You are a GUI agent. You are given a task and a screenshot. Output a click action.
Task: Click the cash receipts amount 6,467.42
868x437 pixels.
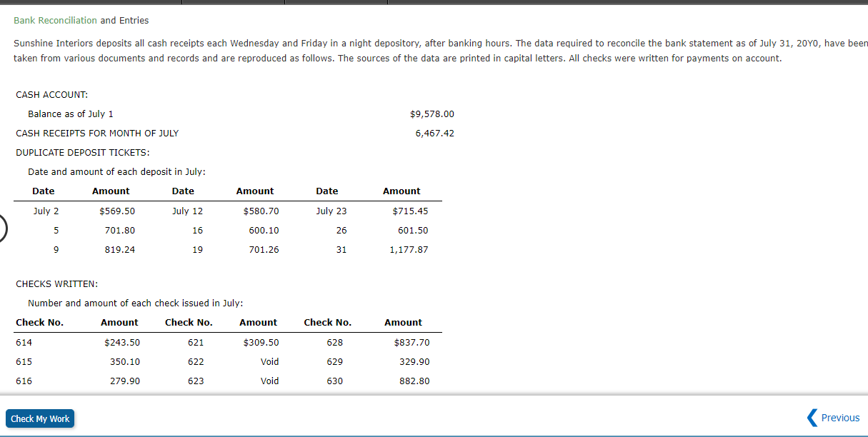(x=435, y=133)
